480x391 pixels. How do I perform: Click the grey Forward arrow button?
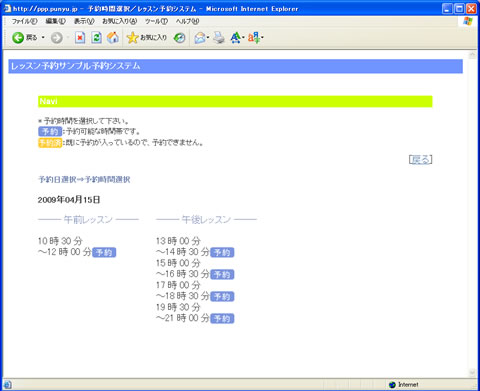pos(57,38)
